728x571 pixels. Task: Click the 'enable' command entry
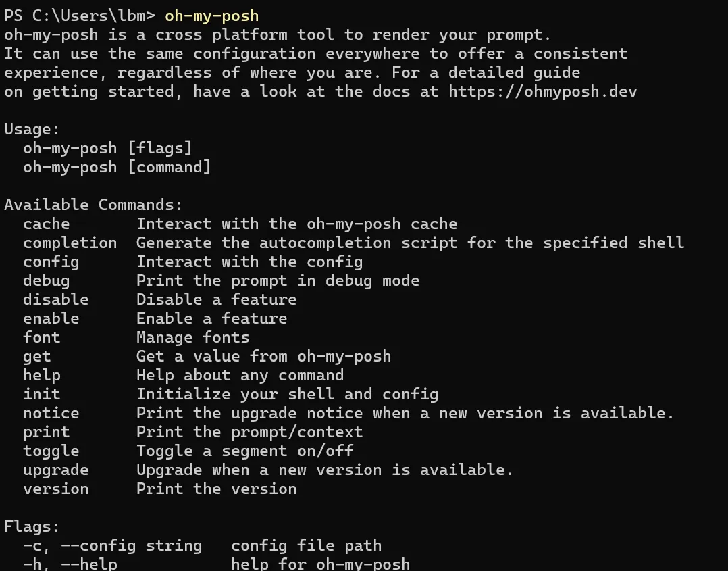pos(51,318)
